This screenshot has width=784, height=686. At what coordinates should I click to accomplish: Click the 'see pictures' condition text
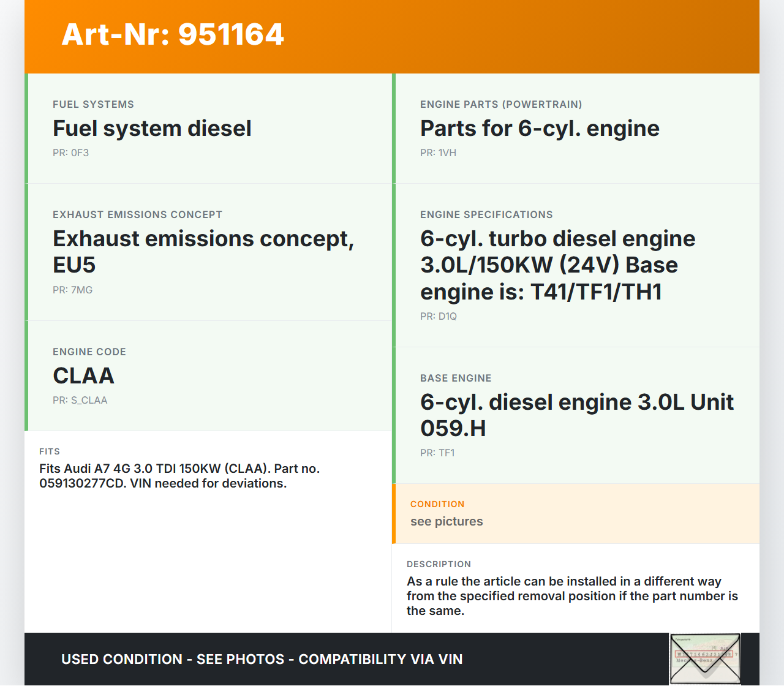pyautogui.click(x=447, y=521)
